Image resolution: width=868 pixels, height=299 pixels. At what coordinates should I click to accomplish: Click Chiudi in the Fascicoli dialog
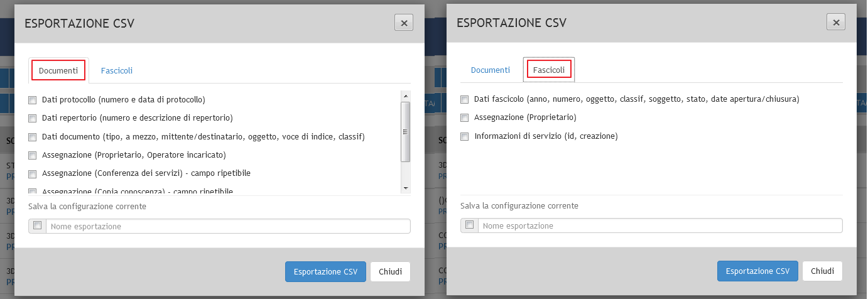(x=822, y=271)
